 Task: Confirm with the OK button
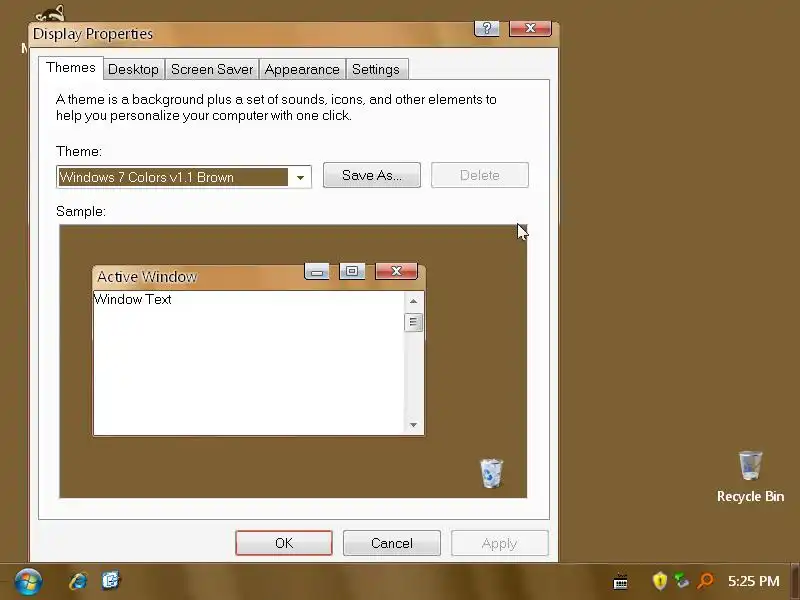click(x=284, y=543)
